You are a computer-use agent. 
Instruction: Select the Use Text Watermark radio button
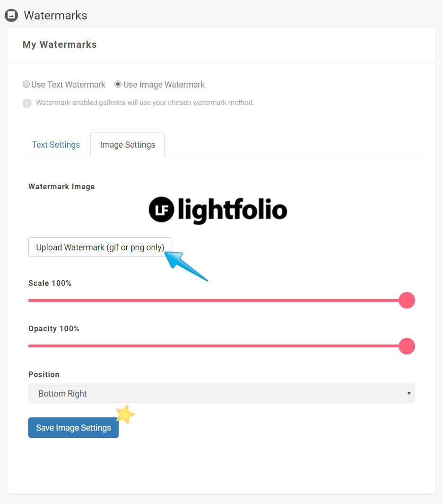(x=26, y=84)
